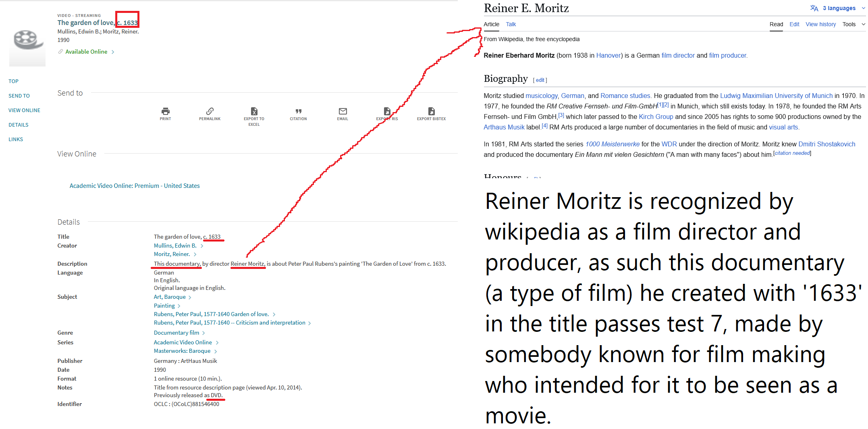This screenshot has height=429, width=868.
Task: Open the film producer Wikipedia link
Action: pyautogui.click(x=728, y=55)
